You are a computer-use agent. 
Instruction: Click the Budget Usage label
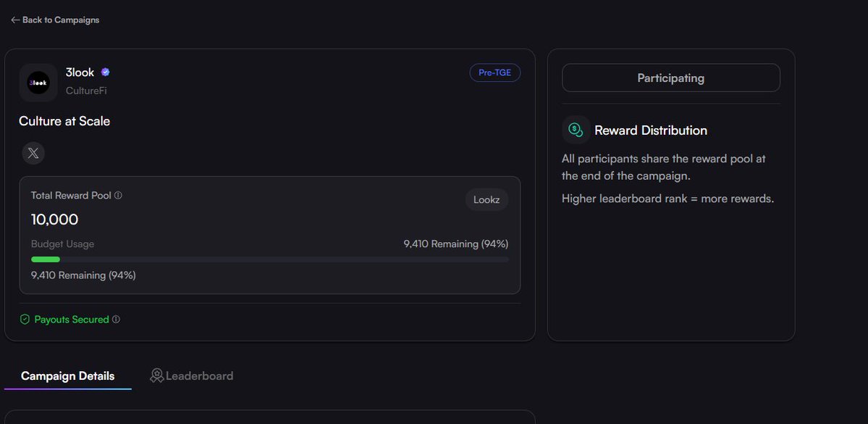(x=62, y=244)
